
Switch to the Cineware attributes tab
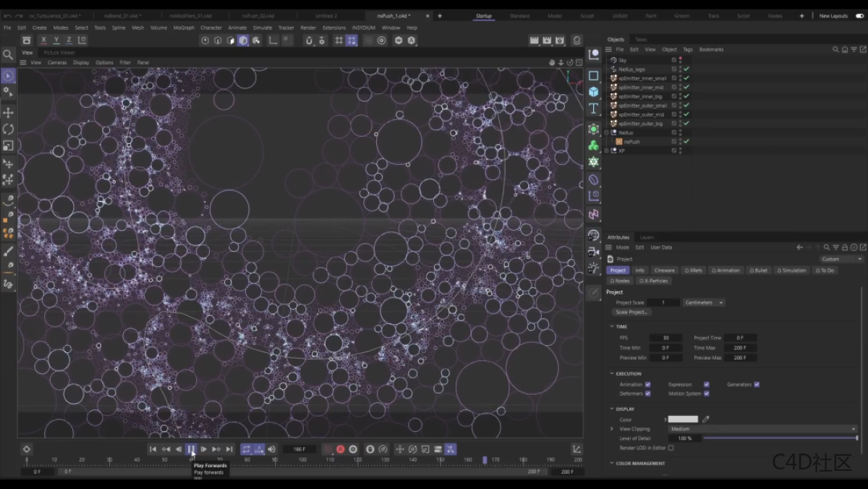(x=664, y=271)
